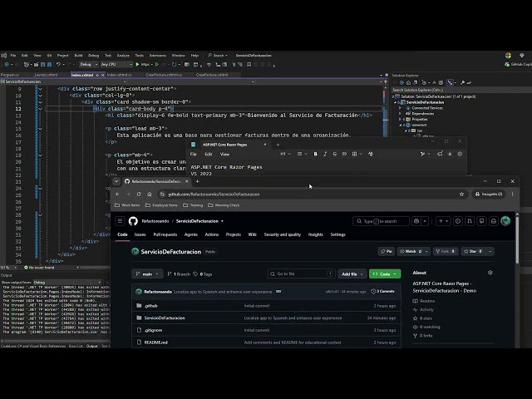Click GitHub Type / to search box
Screen dimensions: 532x399
[381, 221]
